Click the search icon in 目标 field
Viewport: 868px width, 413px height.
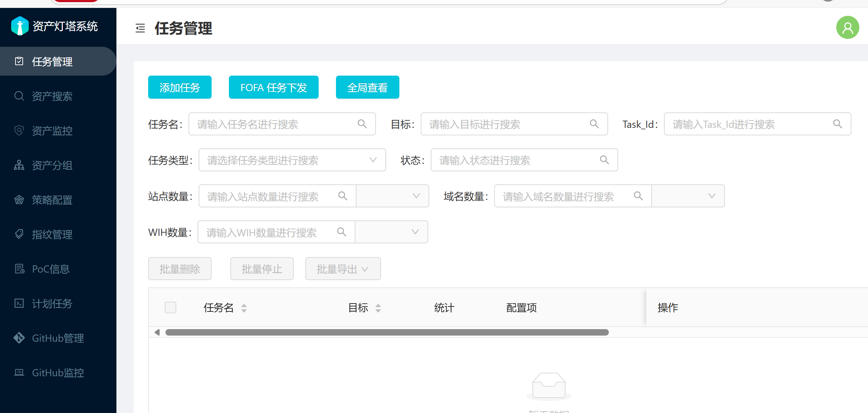(x=594, y=124)
